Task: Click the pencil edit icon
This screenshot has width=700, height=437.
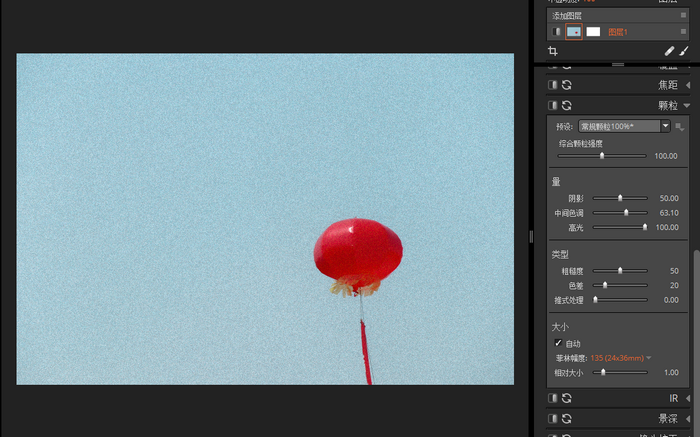Action: coord(669,51)
